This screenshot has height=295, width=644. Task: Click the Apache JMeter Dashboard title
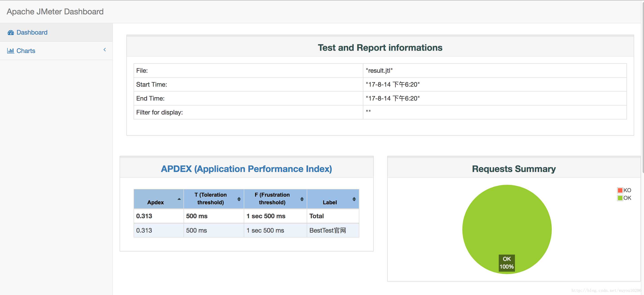pyautogui.click(x=55, y=11)
